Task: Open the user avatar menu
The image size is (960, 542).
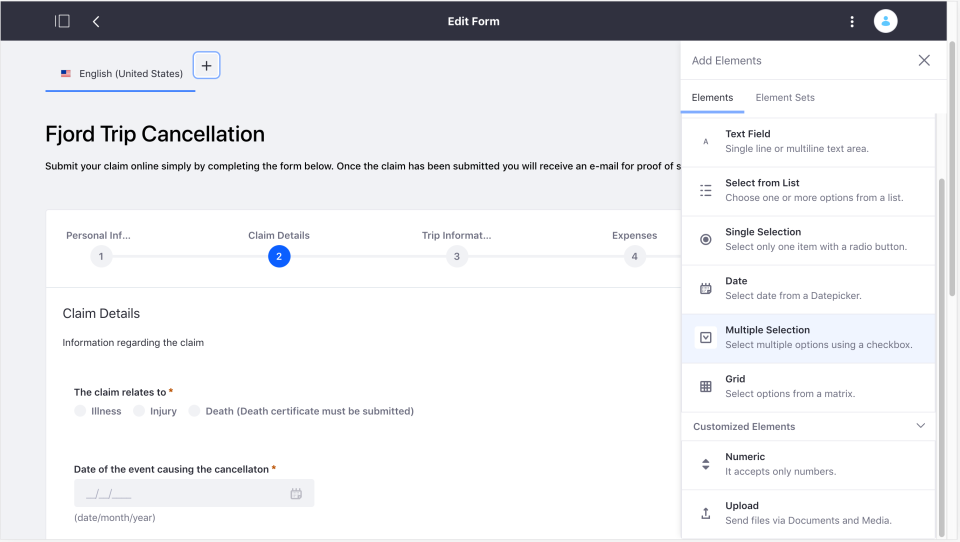Action: (x=885, y=21)
